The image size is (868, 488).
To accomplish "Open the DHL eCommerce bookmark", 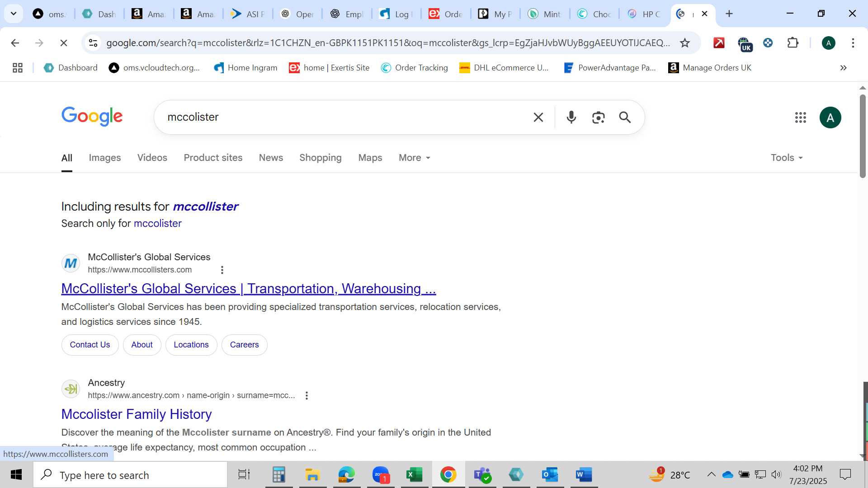I will (504, 68).
